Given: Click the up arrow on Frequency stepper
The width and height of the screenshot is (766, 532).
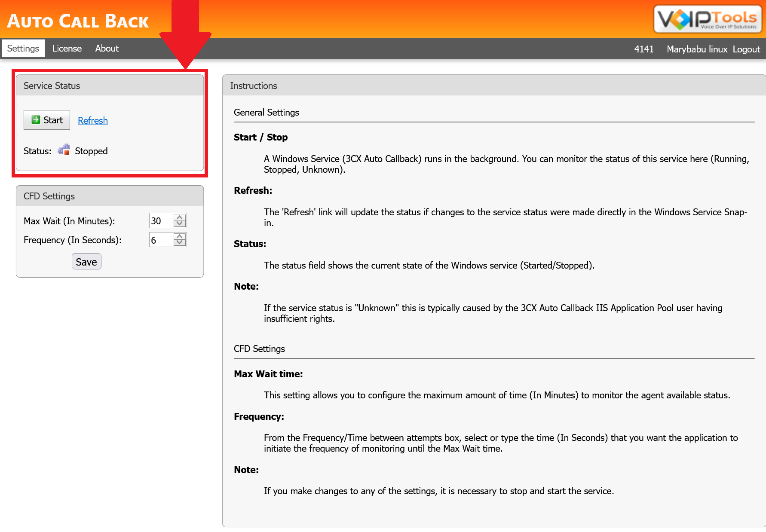Looking at the screenshot, I should click(181, 236).
